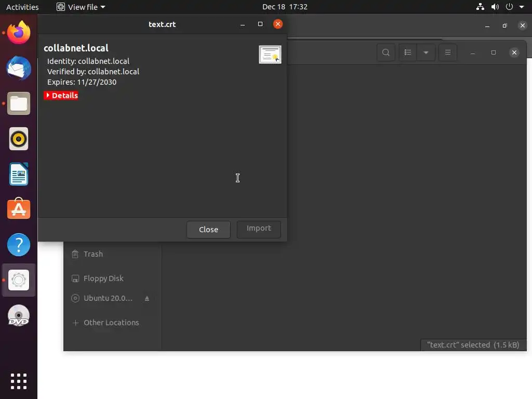The width and height of the screenshot is (532, 399).
Task: Click the Close button in text.crt dialog
Action: [208, 229]
